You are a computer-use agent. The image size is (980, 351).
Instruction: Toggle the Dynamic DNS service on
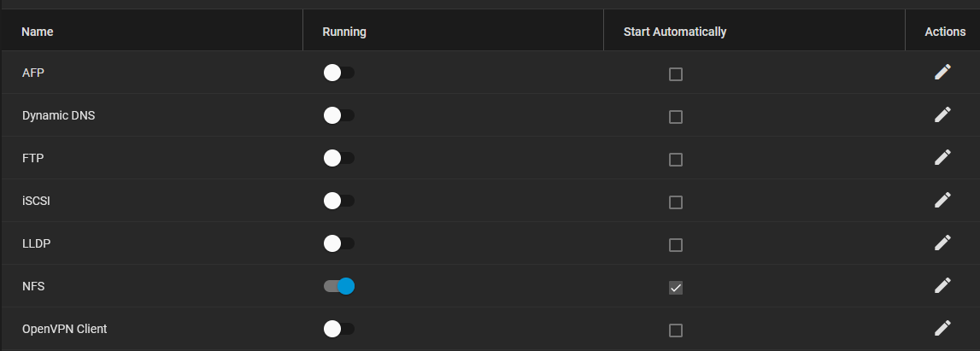pos(338,115)
